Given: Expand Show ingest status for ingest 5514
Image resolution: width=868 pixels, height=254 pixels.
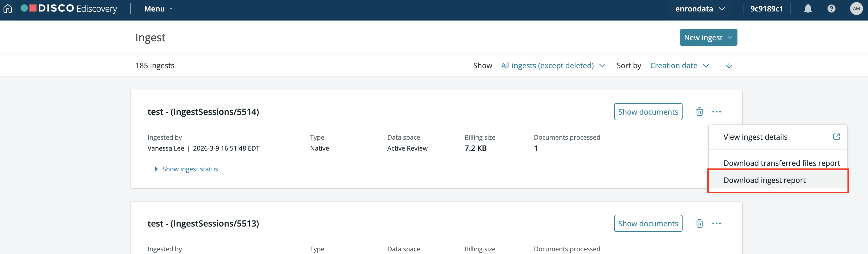Looking at the screenshot, I should (186, 169).
